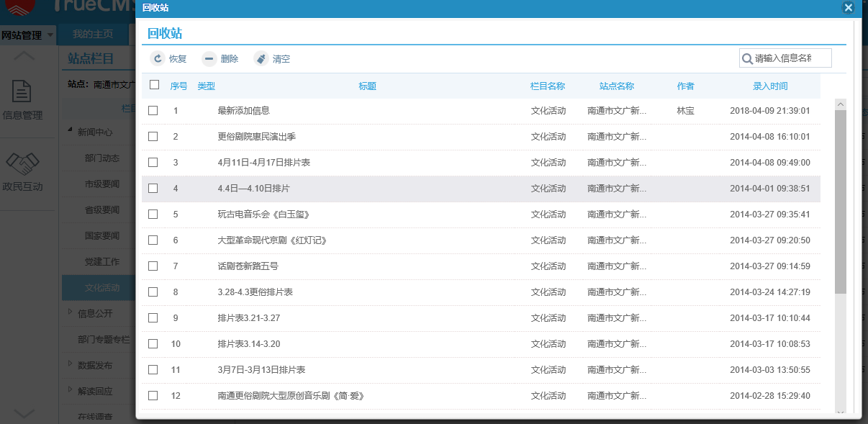Image resolution: width=868 pixels, height=424 pixels.
Task: Click the 恢复 restore icon
Action: pos(157,59)
